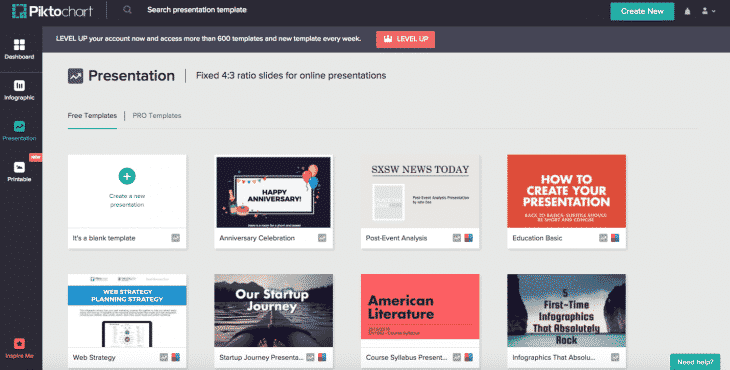Select the Free Templates tab
Image resolution: width=730 pixels, height=370 pixels.
92,115
